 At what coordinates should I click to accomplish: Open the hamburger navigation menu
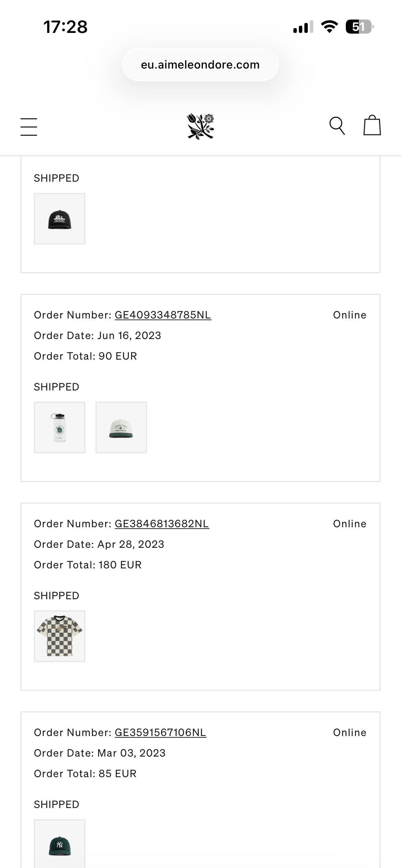tap(29, 127)
